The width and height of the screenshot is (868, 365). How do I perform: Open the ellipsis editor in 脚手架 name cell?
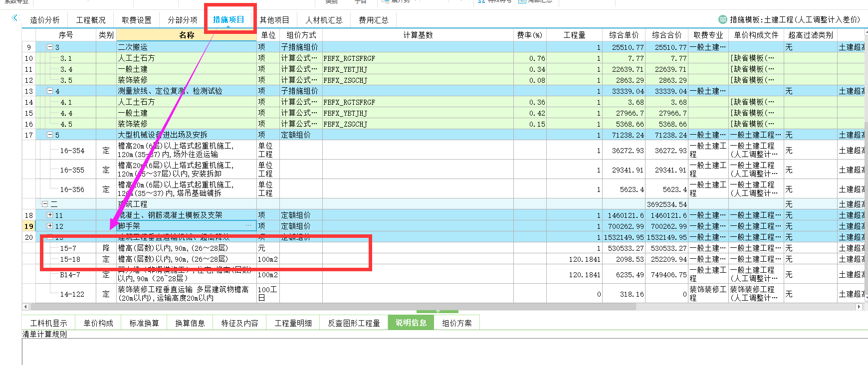[248, 226]
